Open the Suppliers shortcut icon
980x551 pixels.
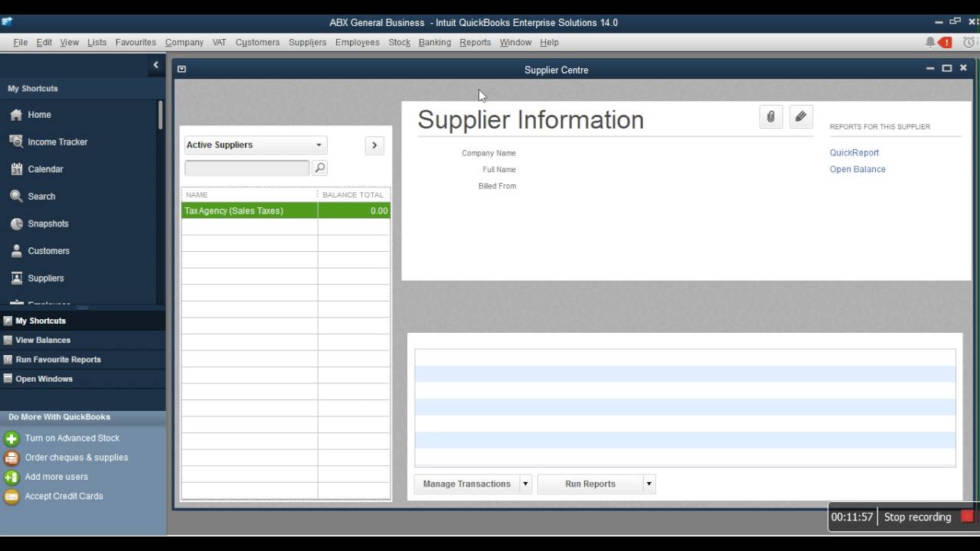click(x=16, y=279)
